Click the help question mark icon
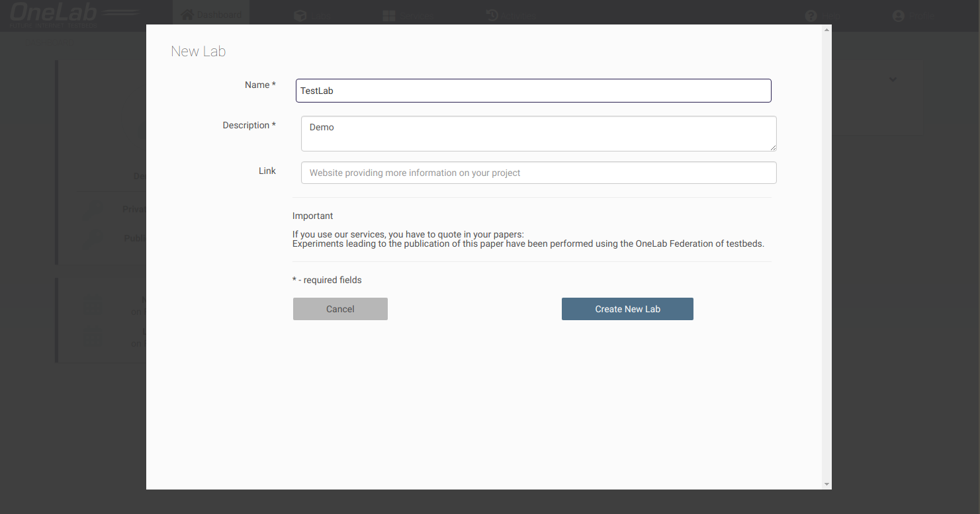The width and height of the screenshot is (980, 514). (811, 15)
